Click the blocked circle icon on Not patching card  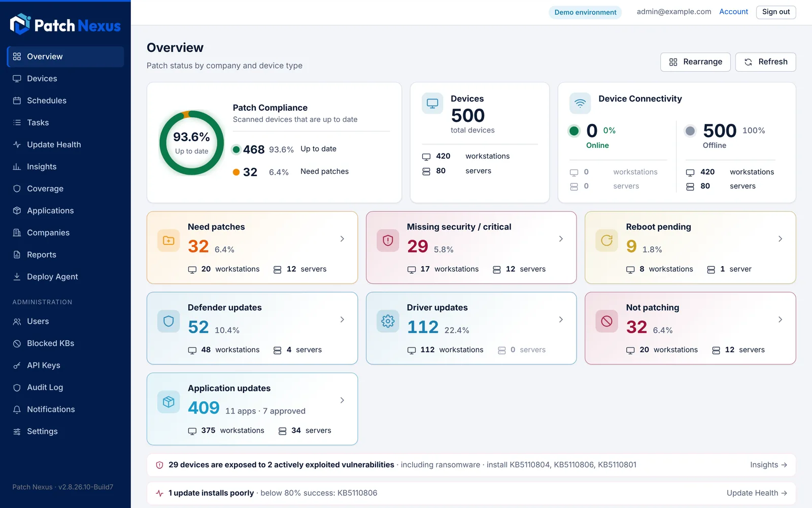pyautogui.click(x=606, y=321)
